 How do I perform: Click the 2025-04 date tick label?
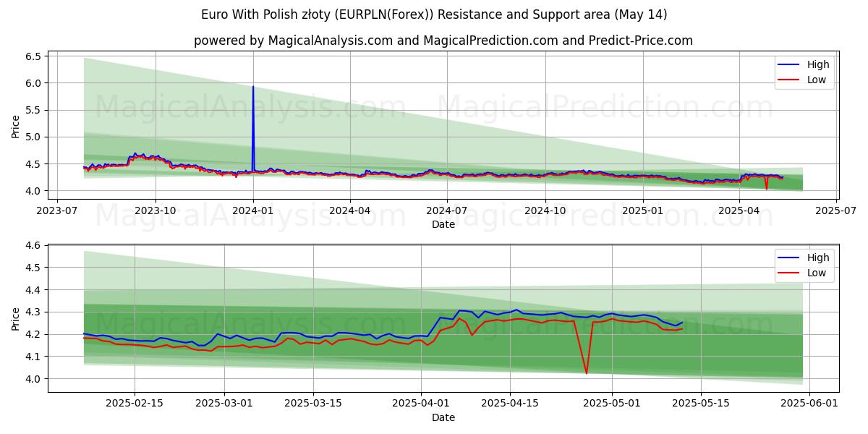[x=739, y=210]
